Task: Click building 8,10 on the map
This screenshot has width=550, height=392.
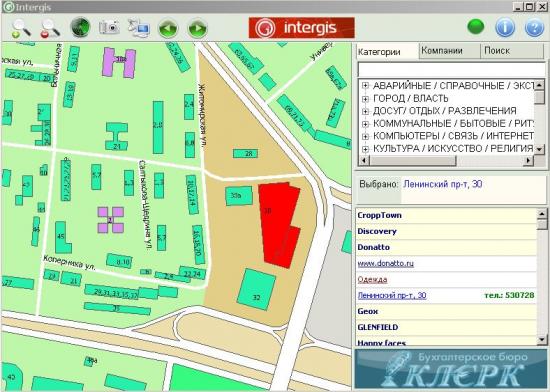Action: 120,261
